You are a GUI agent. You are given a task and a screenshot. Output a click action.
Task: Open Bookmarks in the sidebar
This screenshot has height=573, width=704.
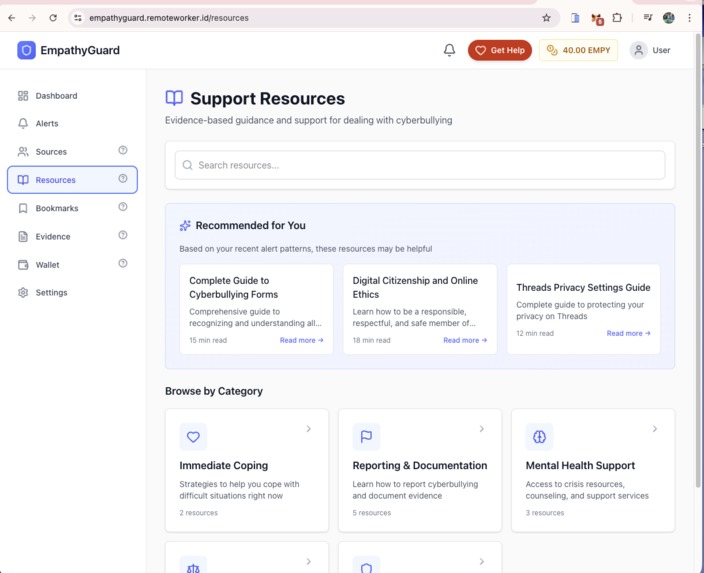pyautogui.click(x=72, y=208)
